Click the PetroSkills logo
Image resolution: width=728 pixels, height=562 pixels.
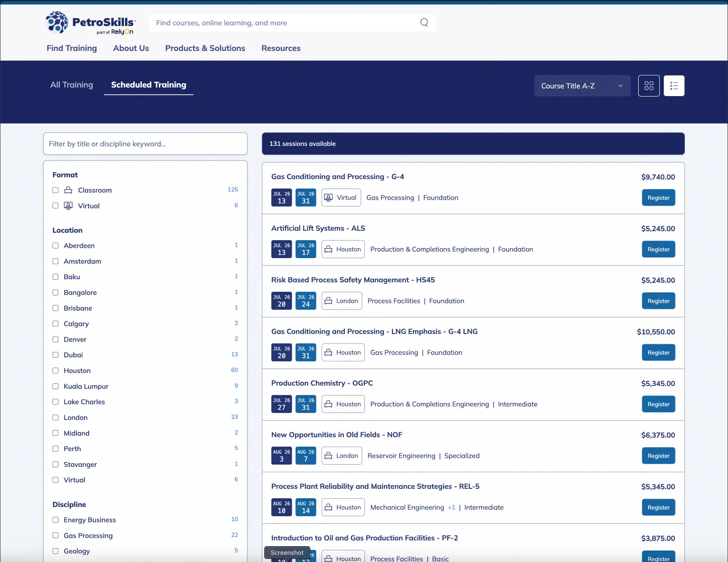[x=90, y=23]
